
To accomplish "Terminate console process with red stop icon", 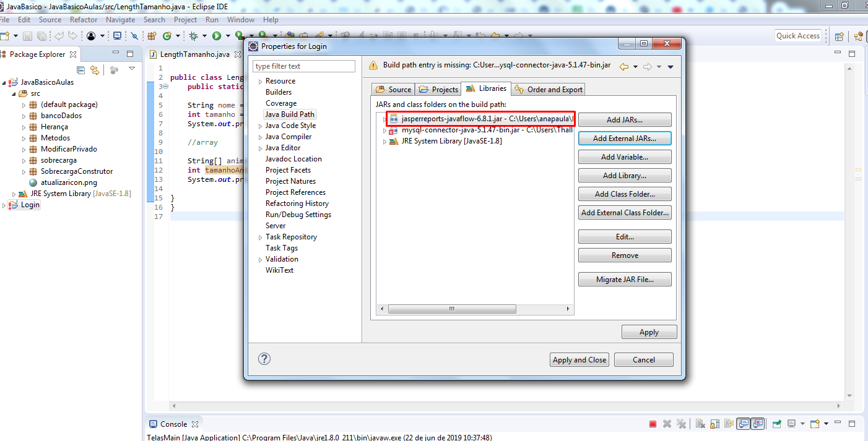I will [x=653, y=424].
